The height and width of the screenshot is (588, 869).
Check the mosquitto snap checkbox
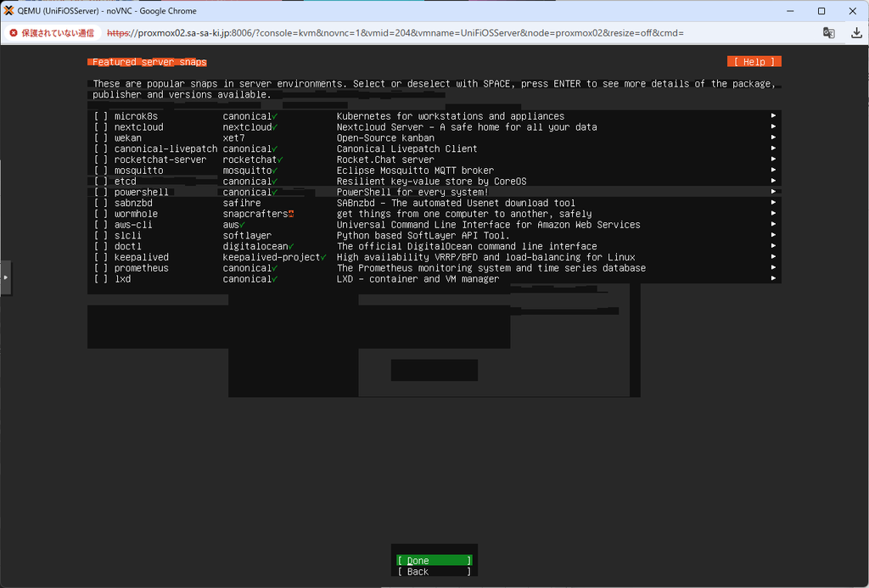(101, 171)
